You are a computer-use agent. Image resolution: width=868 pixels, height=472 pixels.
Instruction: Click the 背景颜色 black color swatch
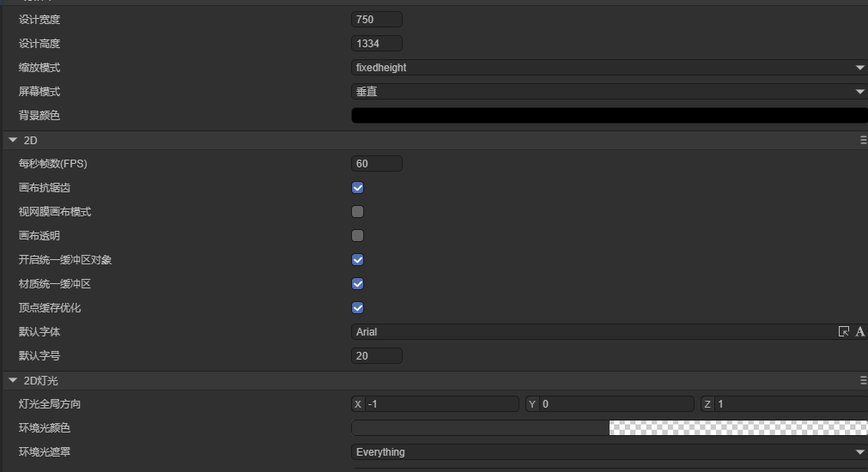610,116
